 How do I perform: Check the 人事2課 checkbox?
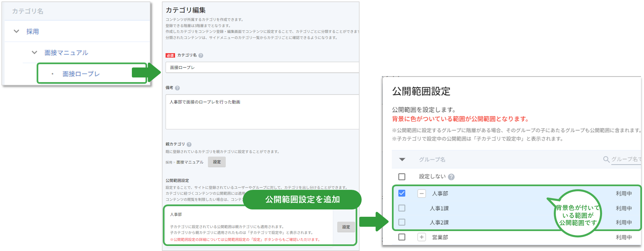click(x=402, y=222)
